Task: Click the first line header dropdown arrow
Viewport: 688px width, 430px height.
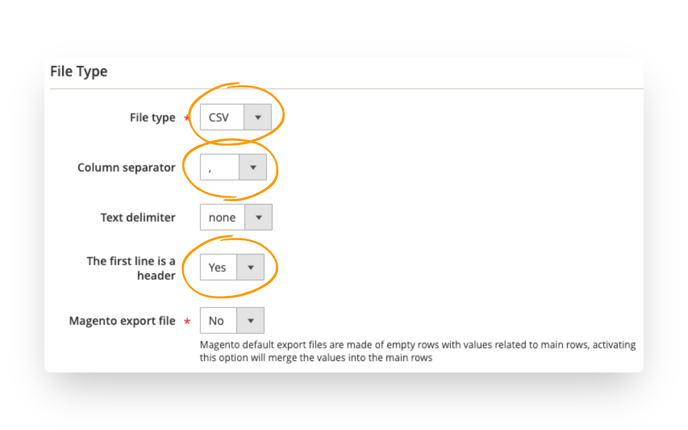Action: click(x=251, y=267)
